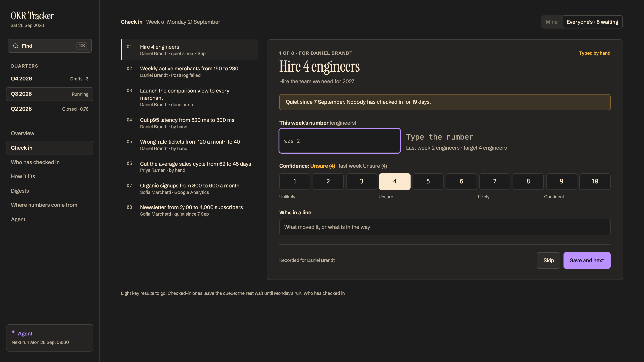Screen dimensions: 644x362
Task: Click Save and next button
Action: click(x=587, y=260)
